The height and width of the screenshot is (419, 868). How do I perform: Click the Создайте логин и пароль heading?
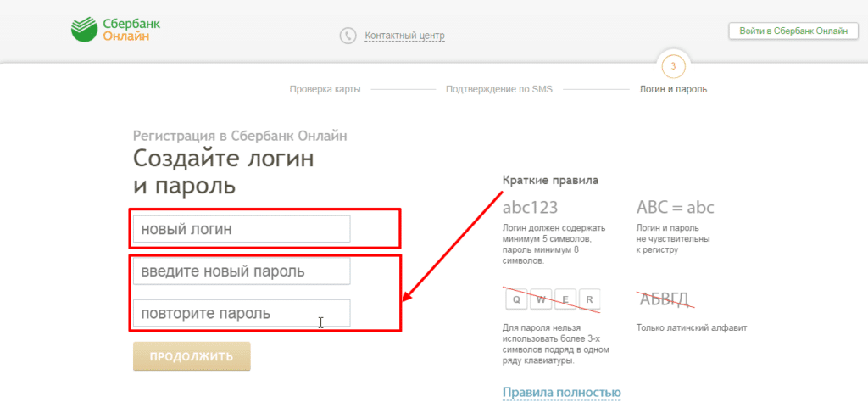point(224,172)
